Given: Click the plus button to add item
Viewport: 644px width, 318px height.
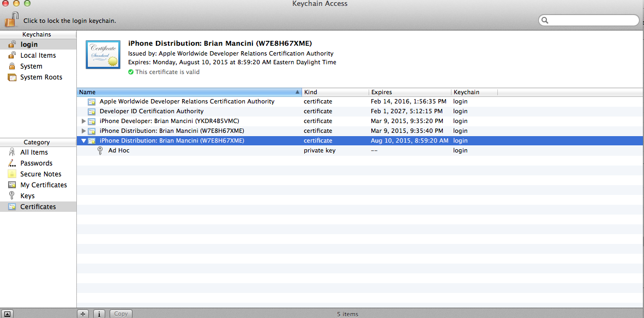Looking at the screenshot, I should 83,314.
